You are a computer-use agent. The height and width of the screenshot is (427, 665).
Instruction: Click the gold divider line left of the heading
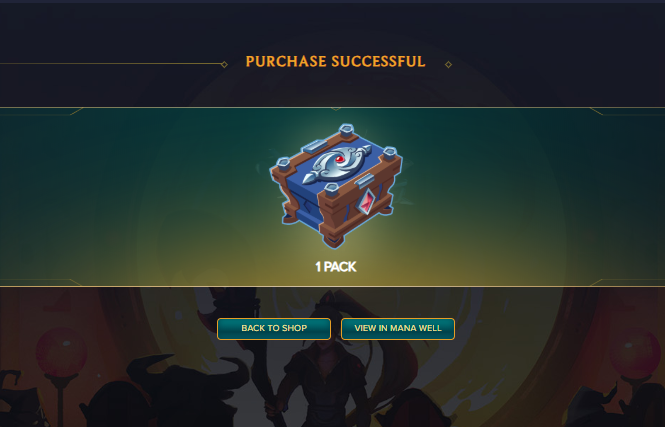110,64
